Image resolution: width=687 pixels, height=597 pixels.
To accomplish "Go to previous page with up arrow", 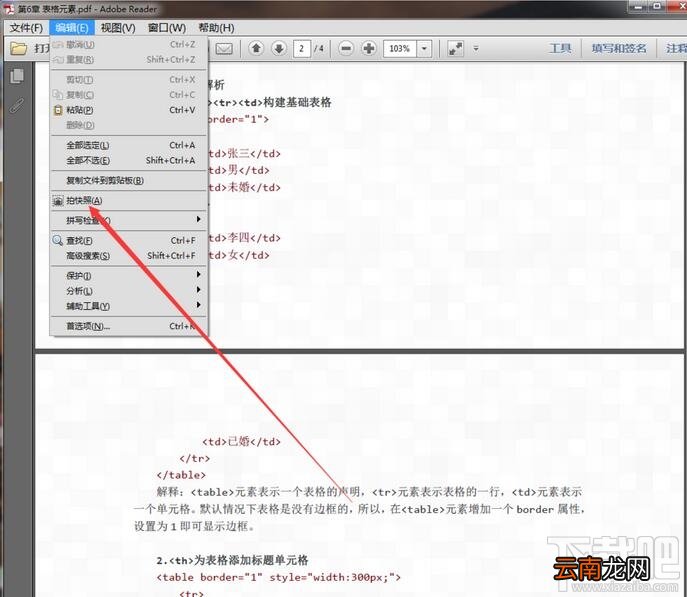I will (x=256, y=48).
